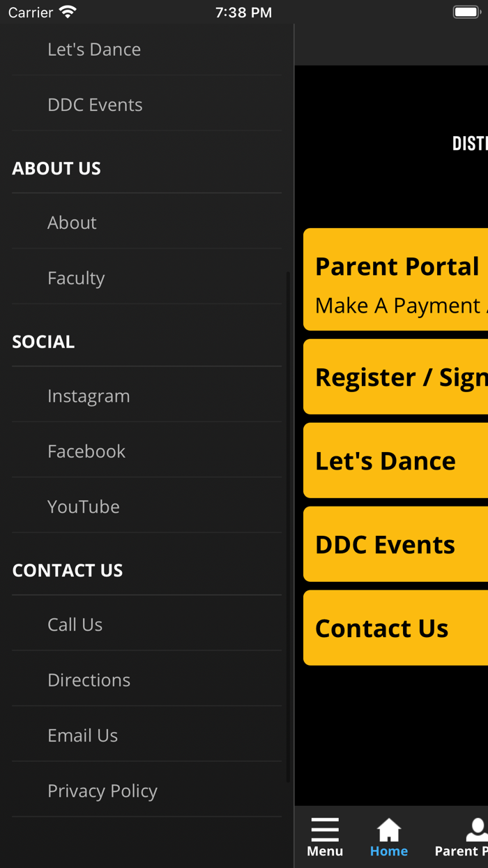Get Directions from the menu
Image resolution: width=488 pixels, height=868 pixels.
[x=89, y=680]
